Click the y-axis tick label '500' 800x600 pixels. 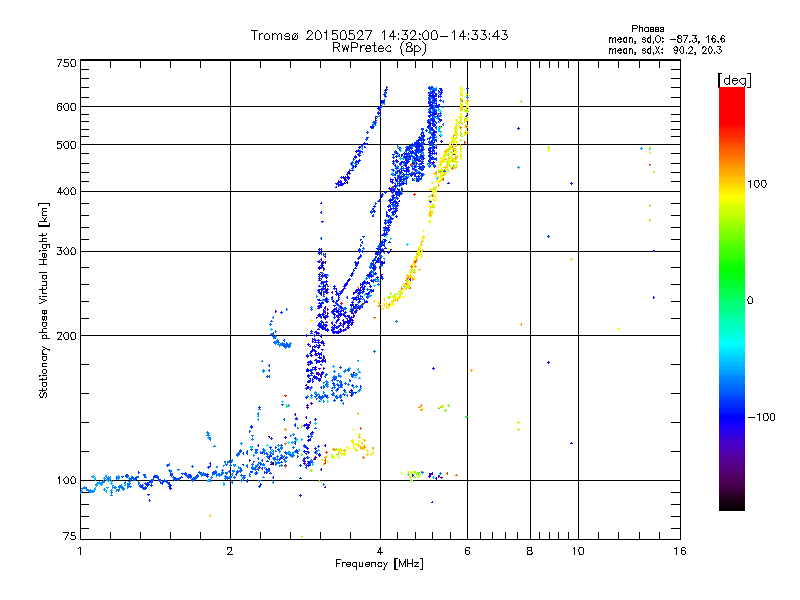pos(66,145)
